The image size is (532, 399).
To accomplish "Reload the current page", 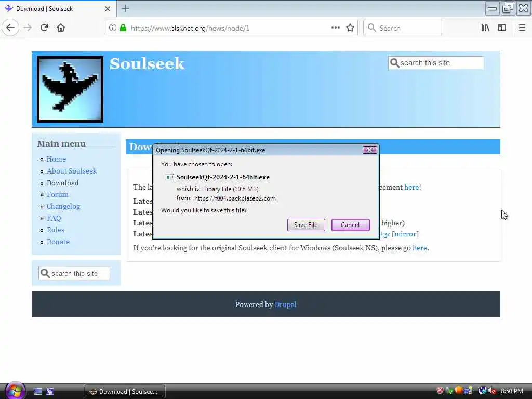I will [44, 28].
